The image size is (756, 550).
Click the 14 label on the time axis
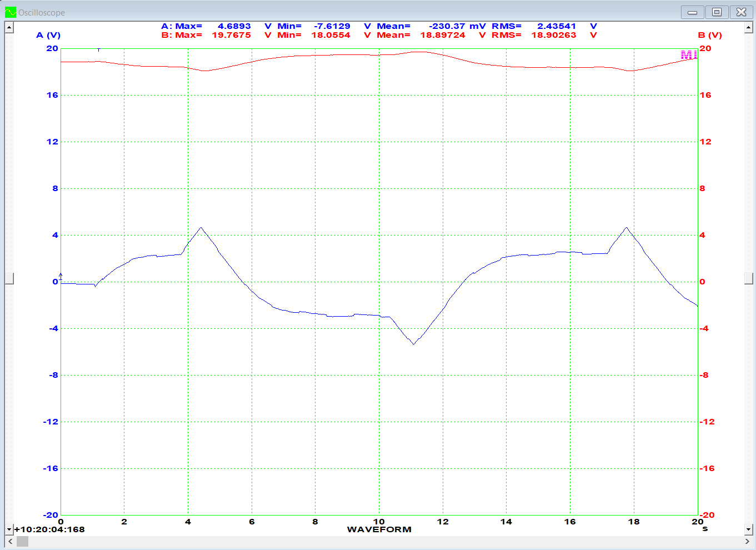point(506,522)
